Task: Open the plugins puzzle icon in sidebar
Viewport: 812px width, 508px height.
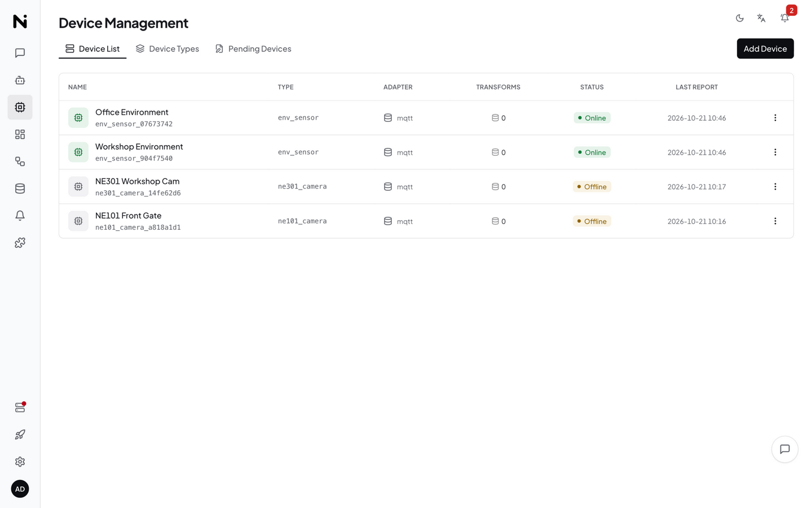Action: (20, 243)
